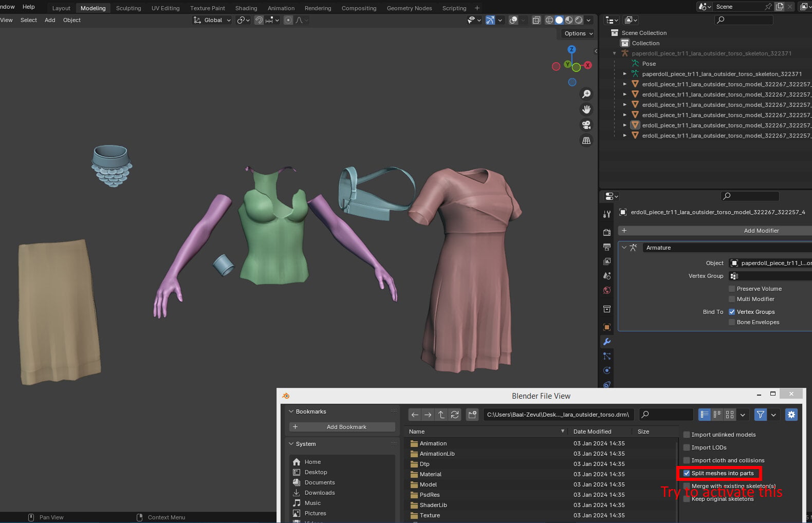Open the Global transform orientation dropdown

point(212,20)
